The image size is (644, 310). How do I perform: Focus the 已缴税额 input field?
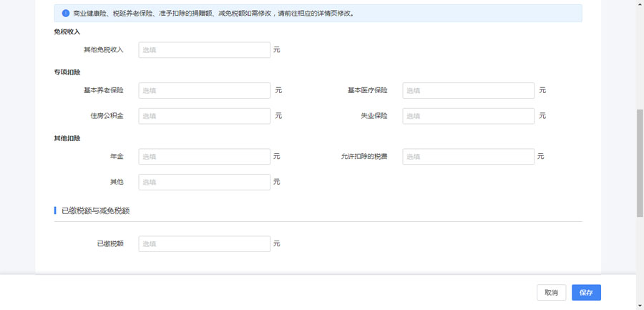pos(204,244)
